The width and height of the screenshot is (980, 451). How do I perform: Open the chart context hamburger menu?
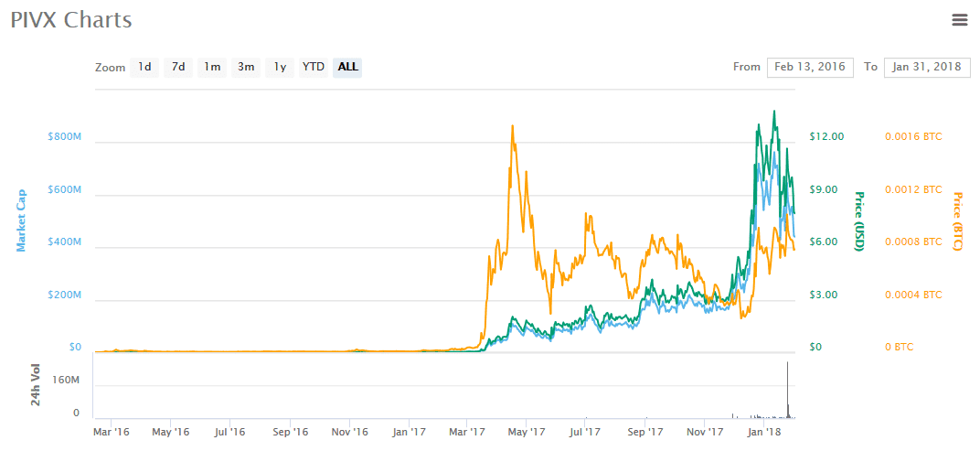click(x=959, y=20)
